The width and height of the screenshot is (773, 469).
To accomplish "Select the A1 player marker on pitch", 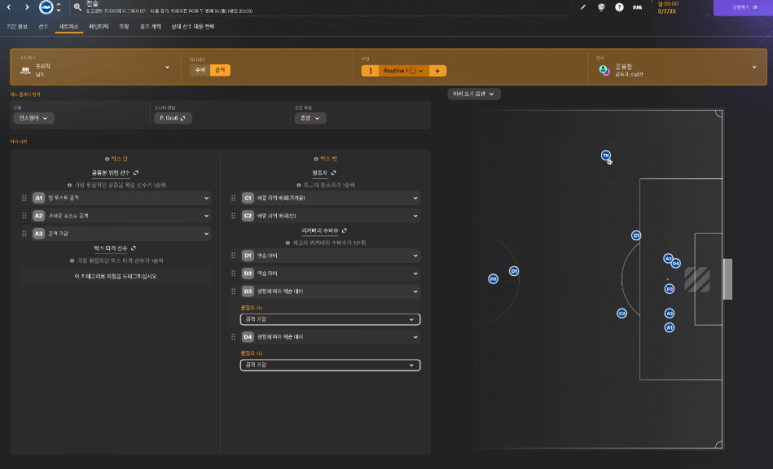I will pos(669,327).
